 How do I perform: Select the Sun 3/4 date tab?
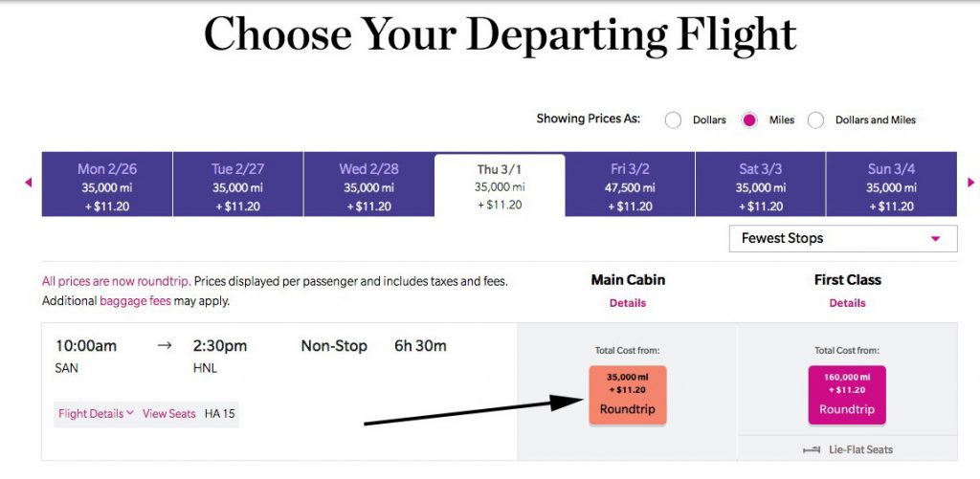tap(891, 185)
